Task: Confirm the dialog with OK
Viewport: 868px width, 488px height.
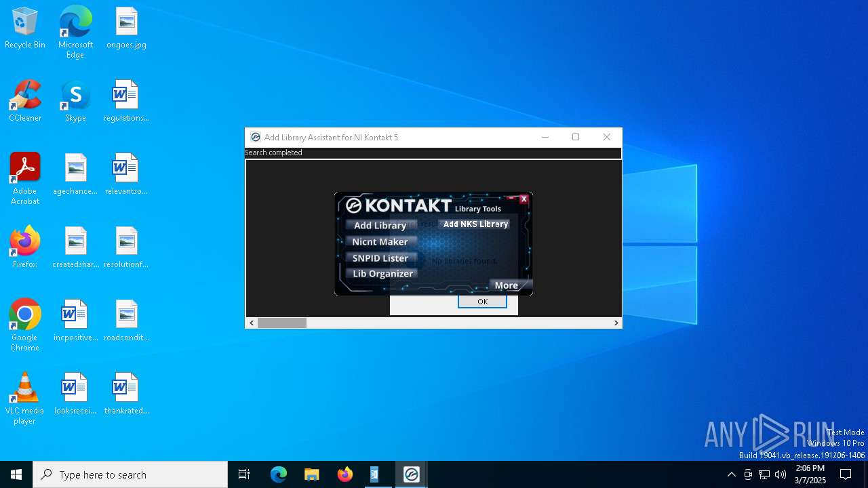Action: pos(482,302)
